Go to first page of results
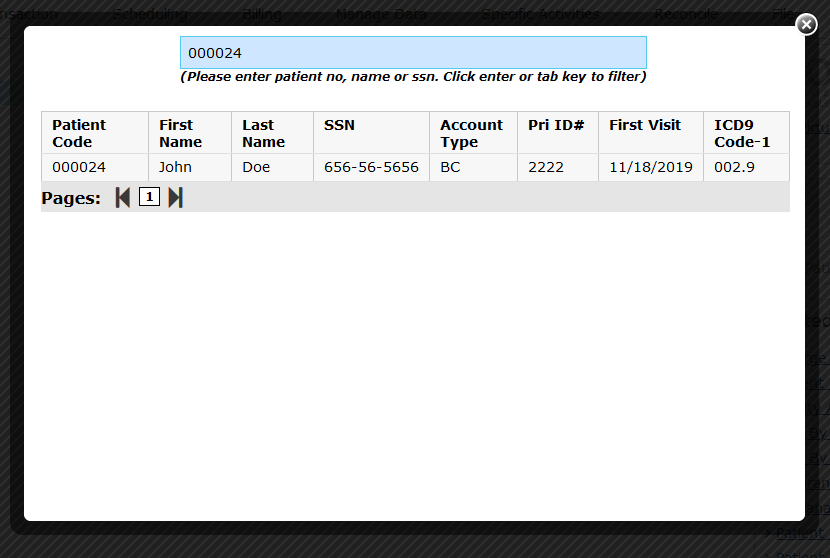 click(123, 198)
